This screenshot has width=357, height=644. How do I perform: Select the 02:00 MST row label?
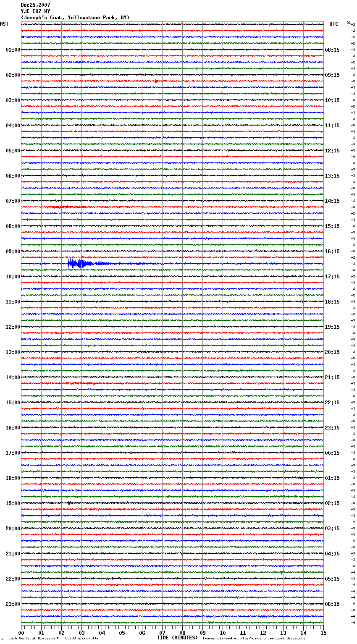[13, 75]
